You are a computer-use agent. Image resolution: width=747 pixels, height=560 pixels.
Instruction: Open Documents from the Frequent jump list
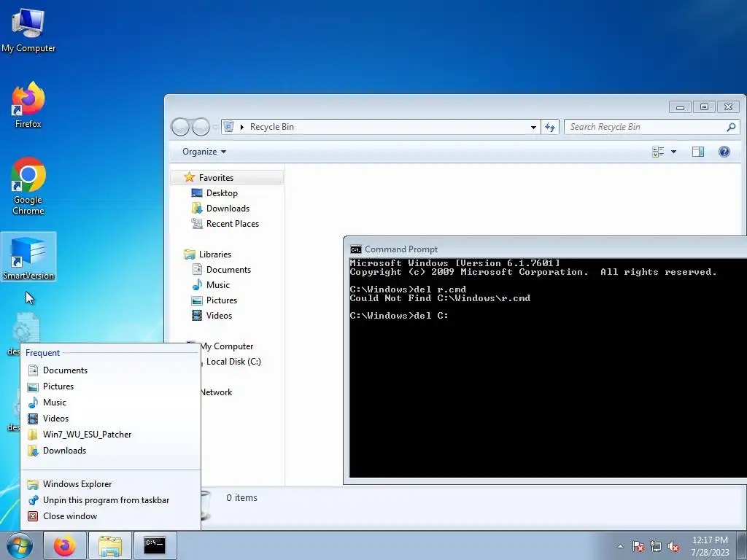tap(110, 370)
